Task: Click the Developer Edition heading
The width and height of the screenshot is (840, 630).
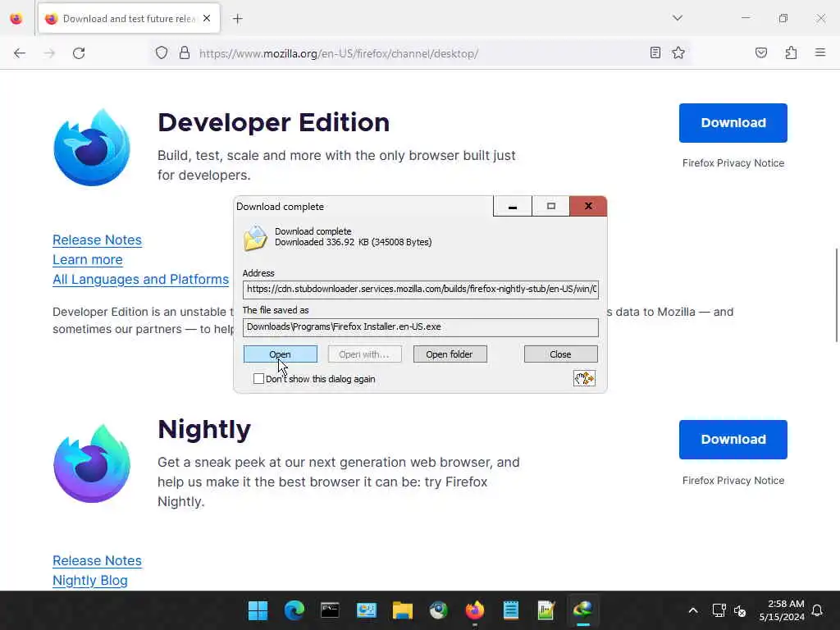Action: 274,123
